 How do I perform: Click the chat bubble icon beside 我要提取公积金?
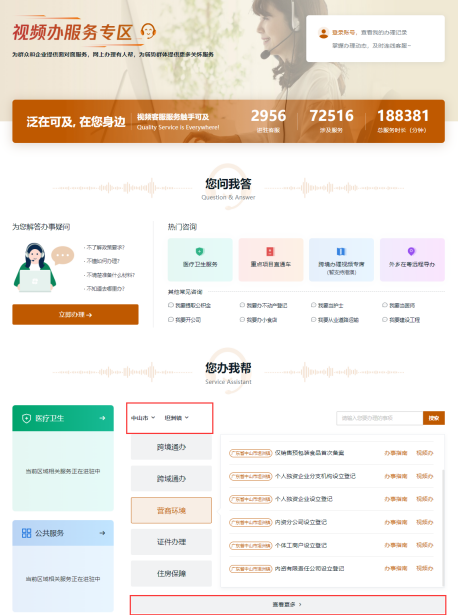[171, 305]
